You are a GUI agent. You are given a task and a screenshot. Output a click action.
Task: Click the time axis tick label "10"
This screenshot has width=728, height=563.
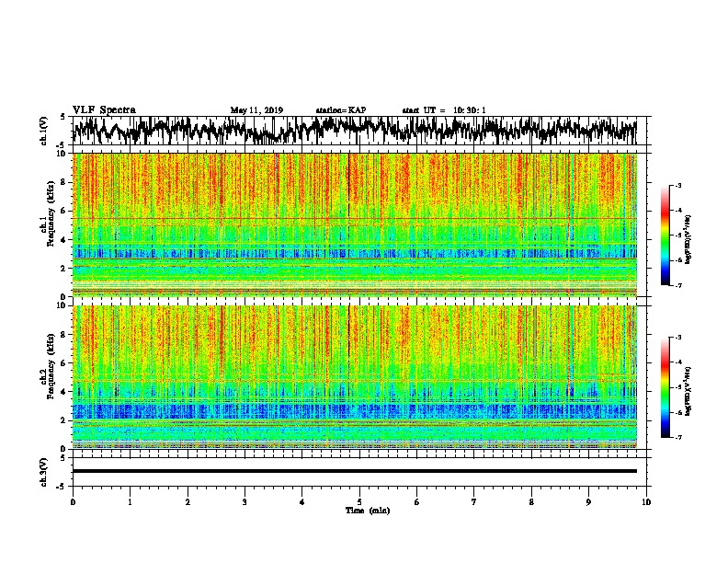646,502
